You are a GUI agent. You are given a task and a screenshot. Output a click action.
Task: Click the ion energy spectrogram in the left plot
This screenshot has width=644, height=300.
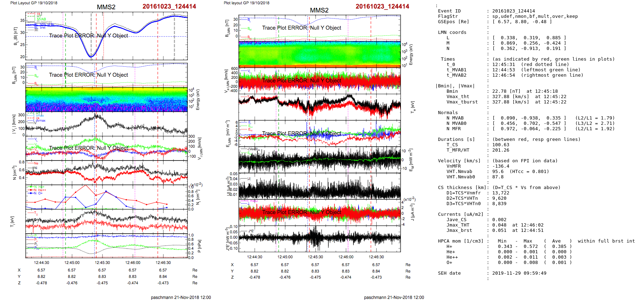[x=106, y=100]
